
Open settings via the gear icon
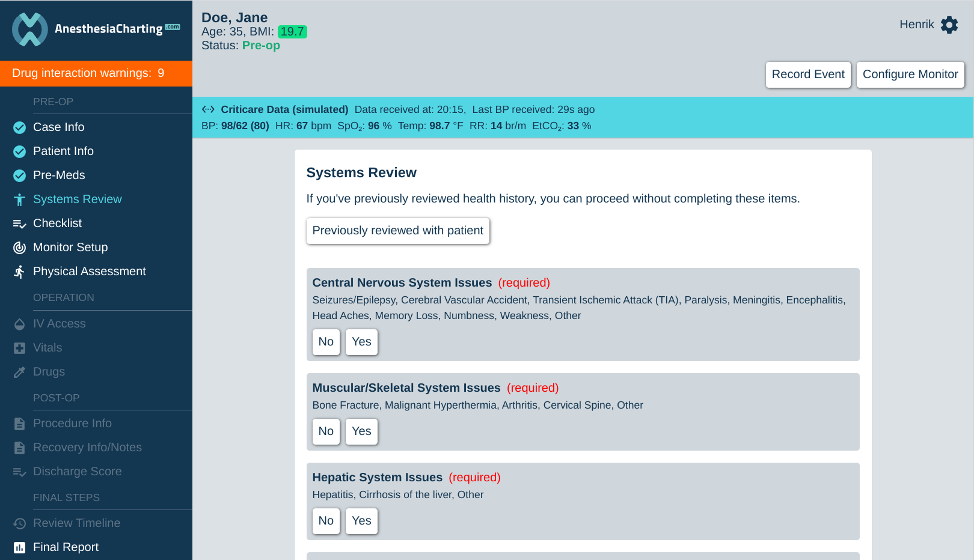pyautogui.click(x=949, y=25)
